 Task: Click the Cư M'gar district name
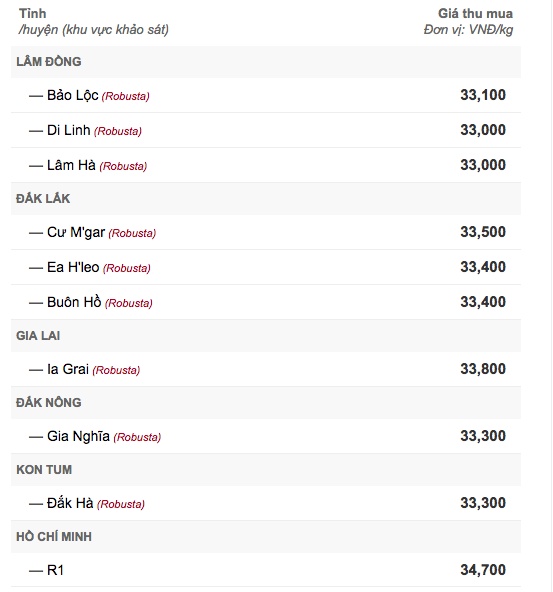pyautogui.click(x=76, y=232)
